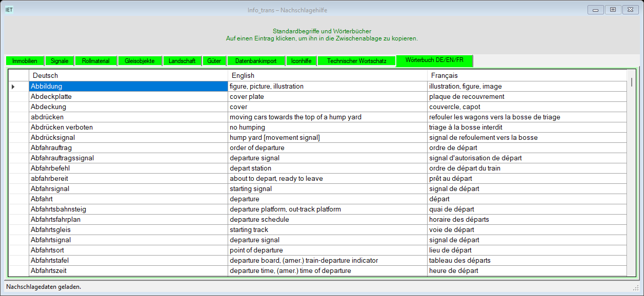Sort by the English column header

pos(328,76)
